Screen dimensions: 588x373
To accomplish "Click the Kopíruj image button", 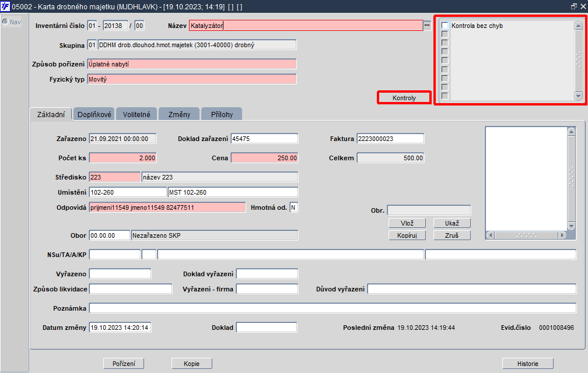I will pyautogui.click(x=407, y=235).
